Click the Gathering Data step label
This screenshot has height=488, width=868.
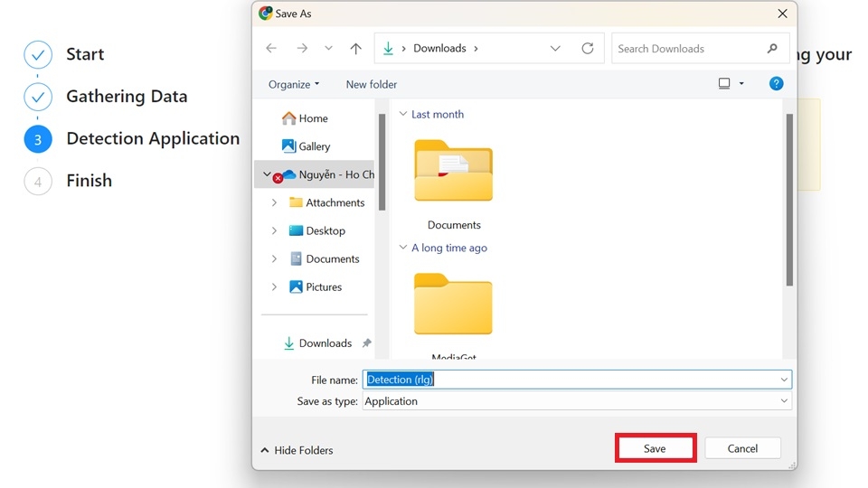click(127, 97)
